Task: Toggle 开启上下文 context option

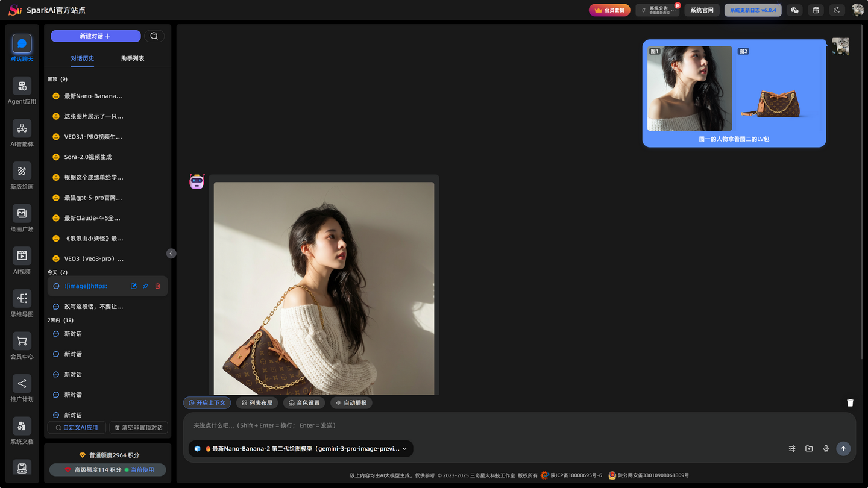Action: coord(207,403)
